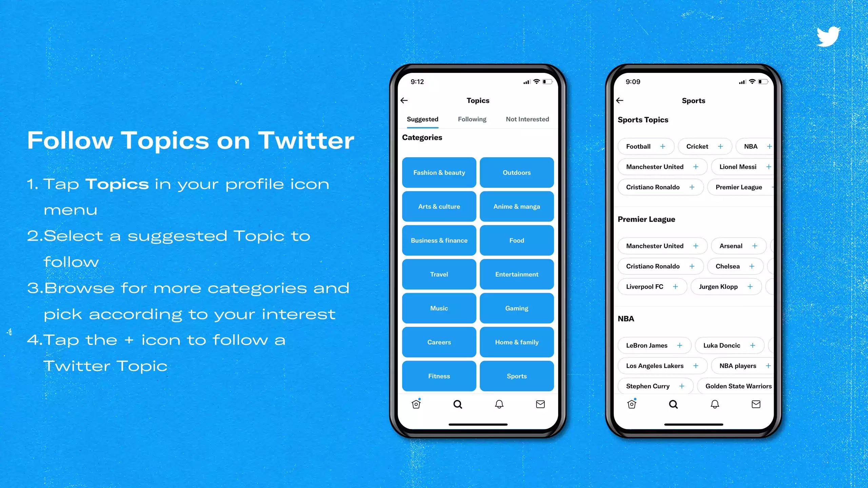Tap the Home icon on right phone
Image resolution: width=868 pixels, height=488 pixels.
(x=632, y=404)
